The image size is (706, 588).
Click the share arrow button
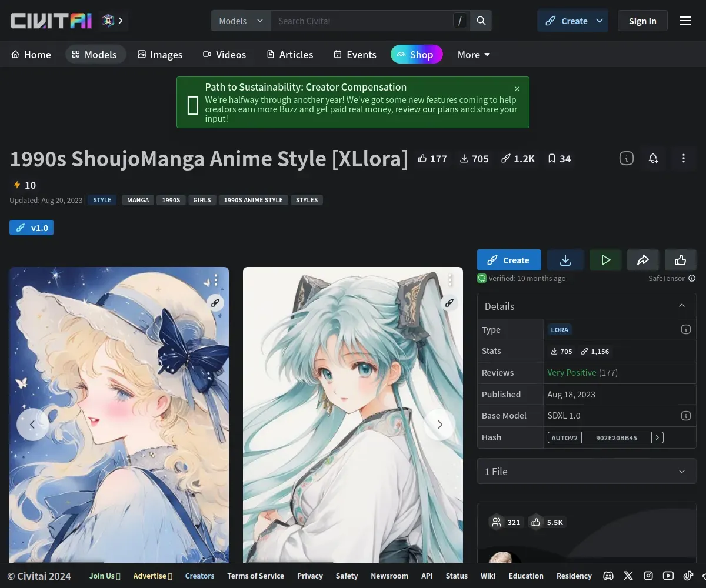coord(643,260)
